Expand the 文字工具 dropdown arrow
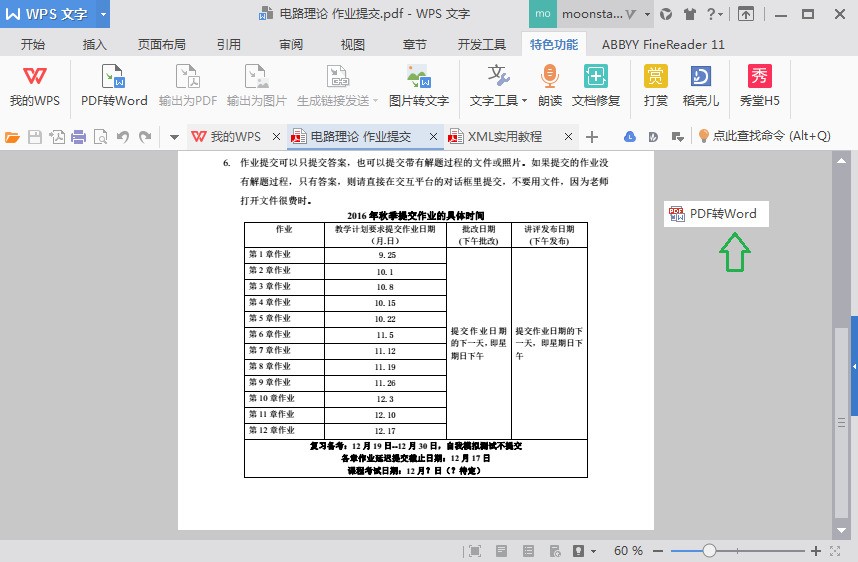 (x=524, y=101)
